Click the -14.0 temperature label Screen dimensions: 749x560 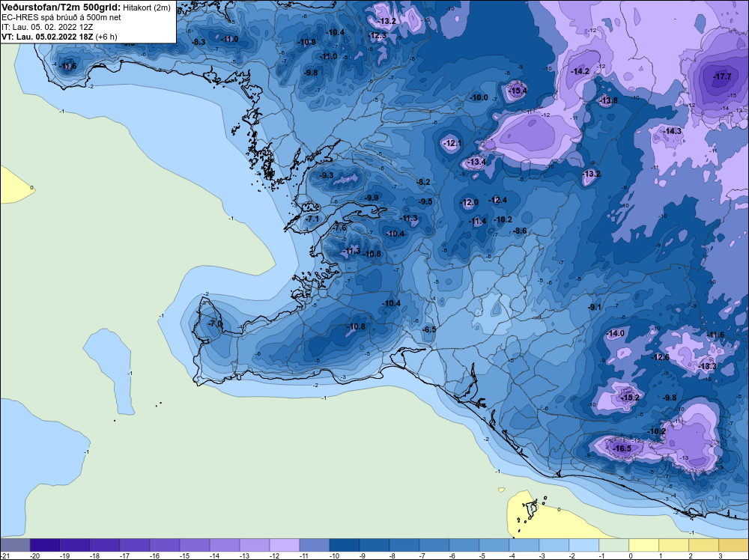pyautogui.click(x=614, y=333)
